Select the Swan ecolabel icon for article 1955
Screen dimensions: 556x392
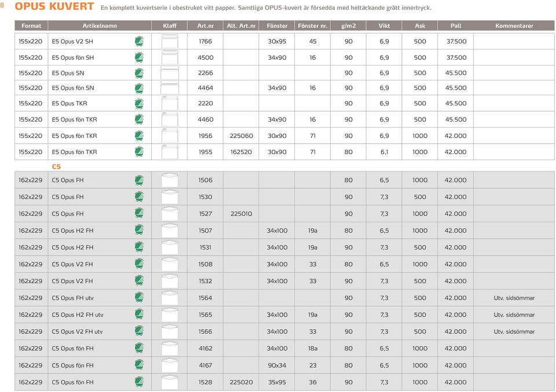tap(139, 152)
